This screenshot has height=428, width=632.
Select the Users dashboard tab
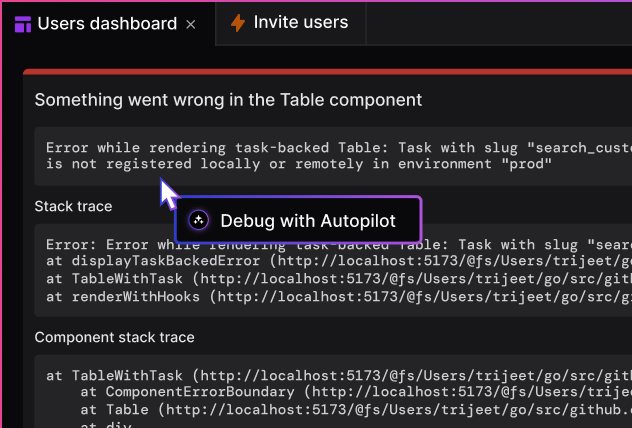click(108, 23)
